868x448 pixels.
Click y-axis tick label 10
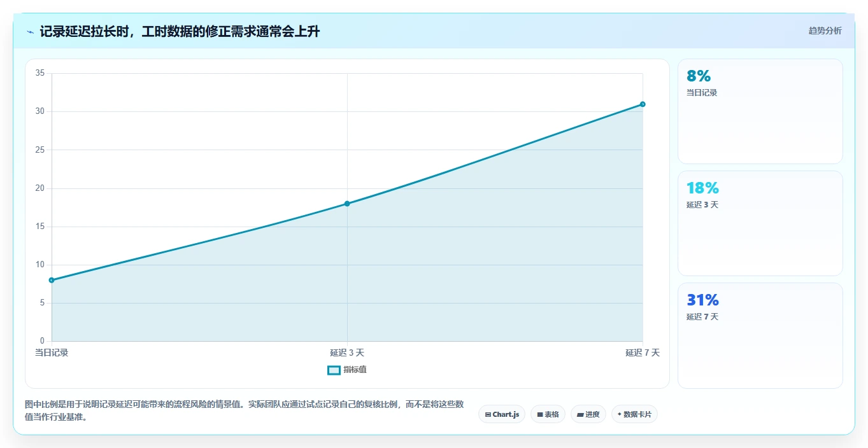tap(39, 265)
